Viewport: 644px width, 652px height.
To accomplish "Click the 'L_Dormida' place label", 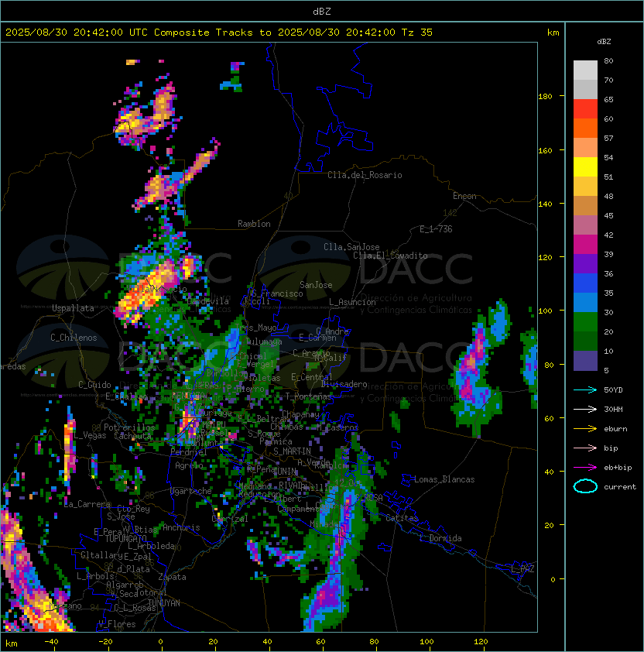I will pos(440,538).
